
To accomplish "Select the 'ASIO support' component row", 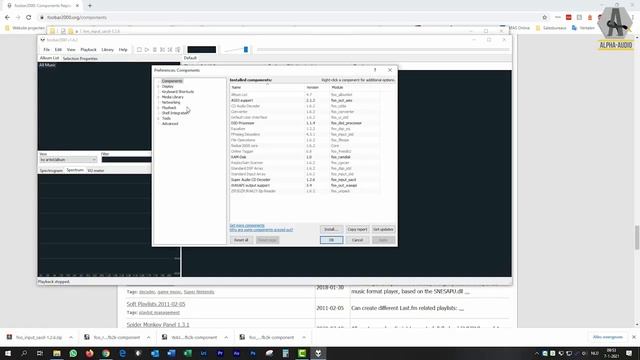I will click(305, 100).
